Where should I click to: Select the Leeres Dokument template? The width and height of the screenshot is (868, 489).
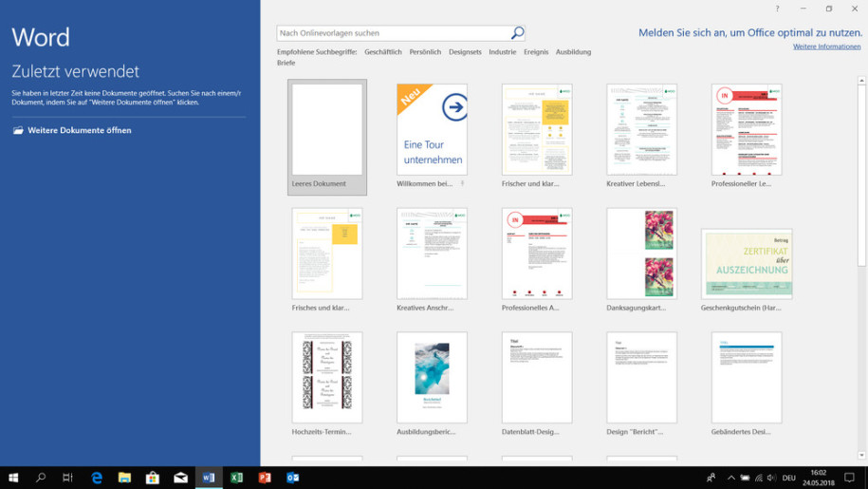click(x=327, y=137)
